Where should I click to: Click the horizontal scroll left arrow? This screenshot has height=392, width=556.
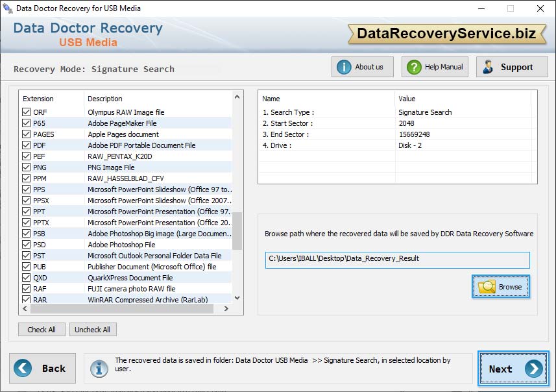coord(25,309)
